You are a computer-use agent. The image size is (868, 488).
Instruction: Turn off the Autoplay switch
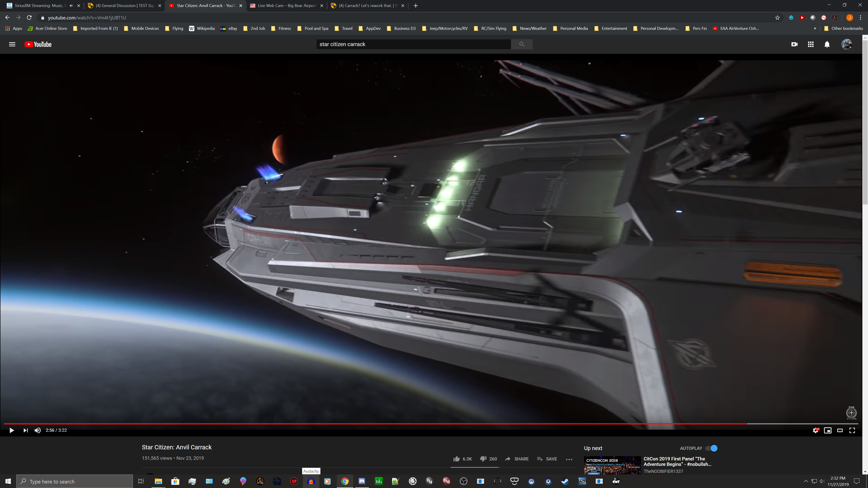coord(712,448)
